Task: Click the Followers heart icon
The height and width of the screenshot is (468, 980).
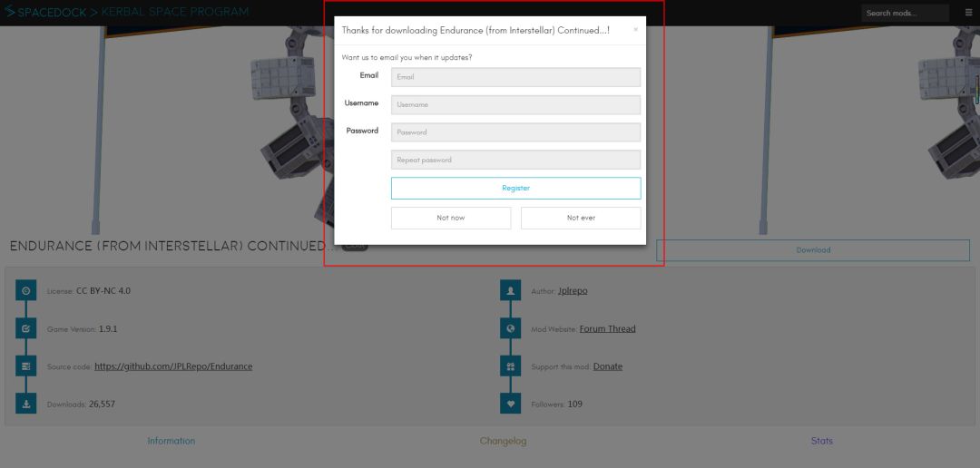Action: pyautogui.click(x=510, y=404)
